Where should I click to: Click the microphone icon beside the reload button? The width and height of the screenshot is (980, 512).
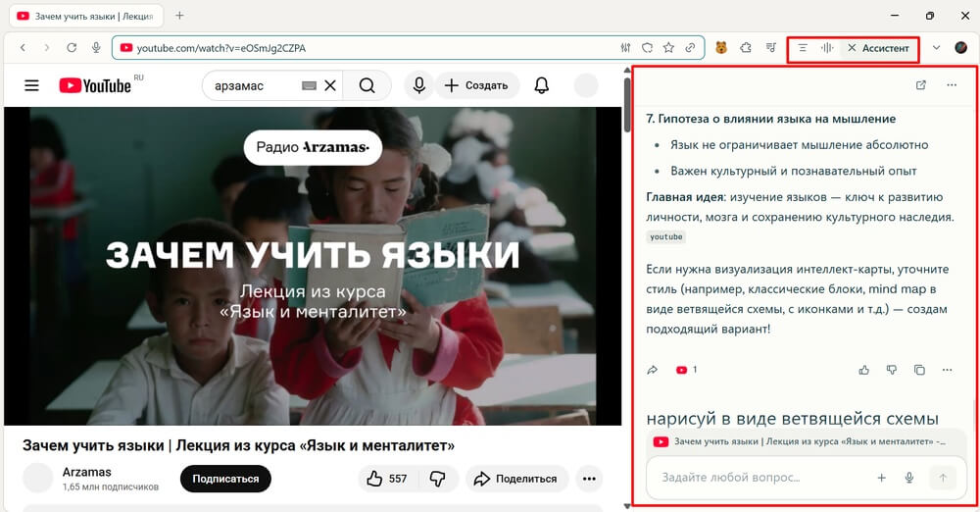[x=96, y=47]
